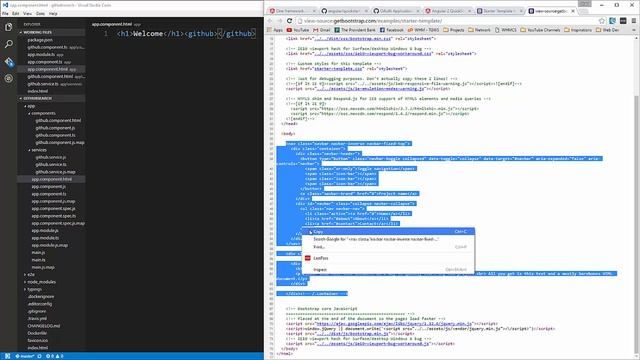Image resolution: width=640 pixels, height=360 pixels.
Task: Open the File menu in VS Code
Action: (x=5, y=13)
